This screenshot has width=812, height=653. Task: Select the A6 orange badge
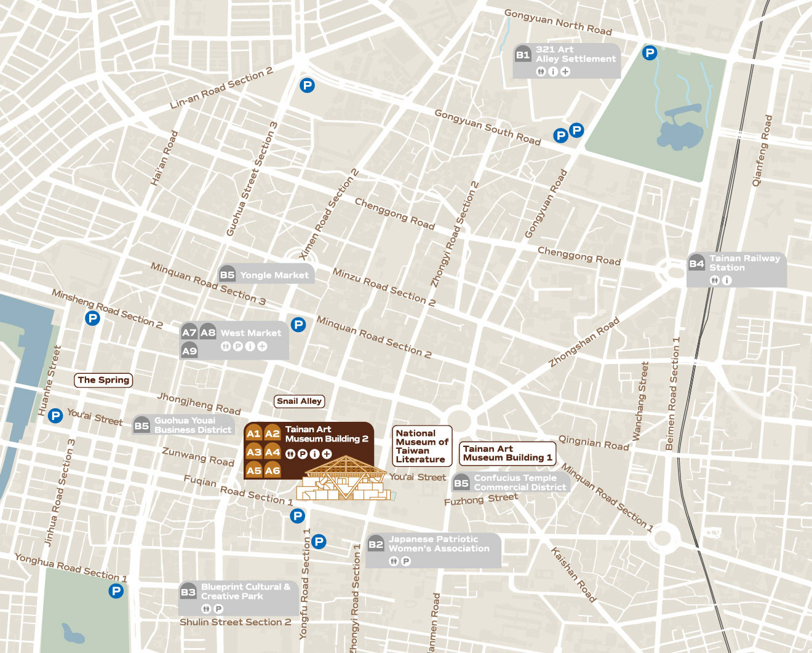coord(273,470)
